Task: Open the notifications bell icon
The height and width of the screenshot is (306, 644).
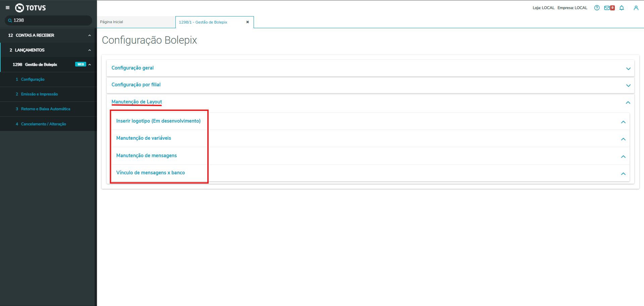Action: (x=622, y=8)
